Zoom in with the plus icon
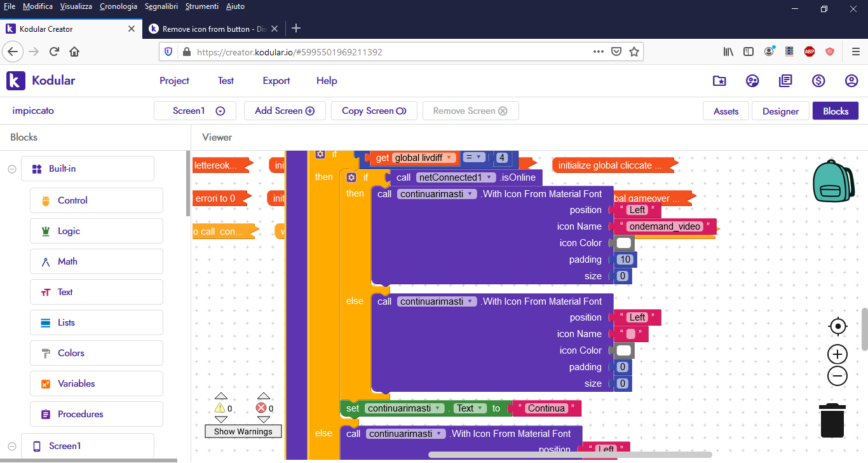The image size is (868, 463). coord(837,354)
